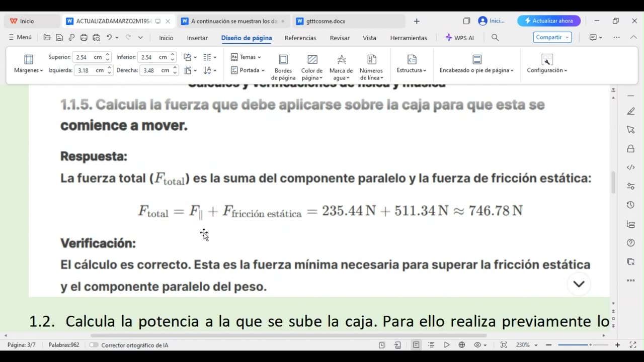Switch to the Referencias tab
This screenshot has height=362, width=644.
pyautogui.click(x=300, y=38)
